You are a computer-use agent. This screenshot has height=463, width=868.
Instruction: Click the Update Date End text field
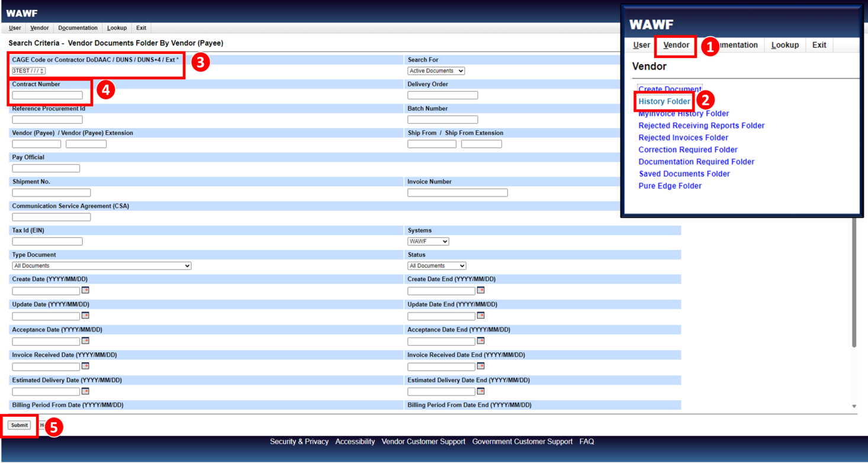[x=441, y=316]
